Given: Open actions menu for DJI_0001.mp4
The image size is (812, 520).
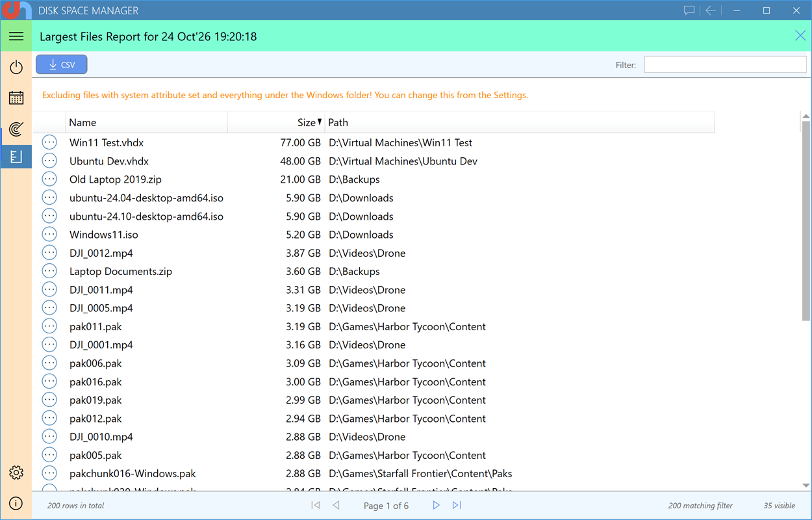Looking at the screenshot, I should pyautogui.click(x=49, y=344).
